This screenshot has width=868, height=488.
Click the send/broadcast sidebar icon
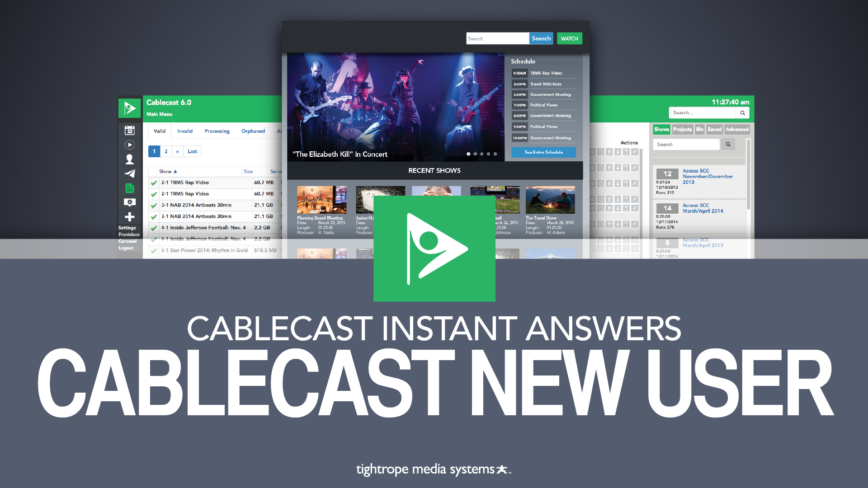[x=129, y=173]
